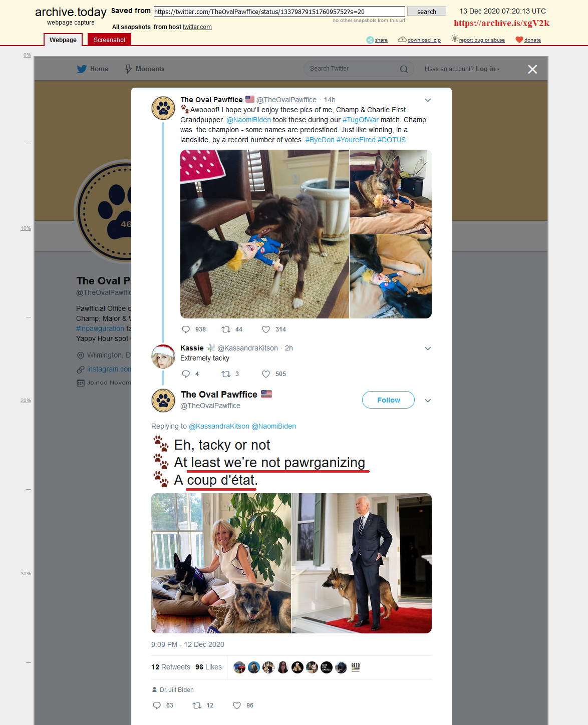The height and width of the screenshot is (725, 588).
Task: Click the archive share icon
Action: tap(370, 40)
